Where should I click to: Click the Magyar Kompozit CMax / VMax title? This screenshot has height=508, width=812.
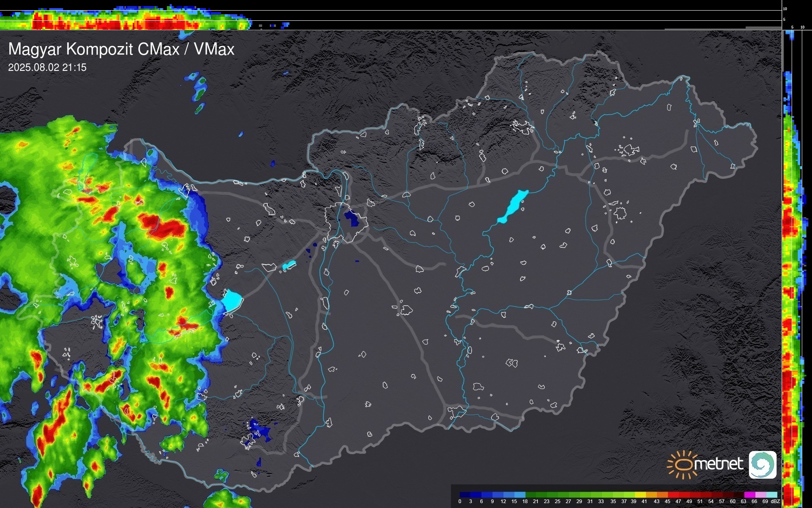tap(121, 49)
